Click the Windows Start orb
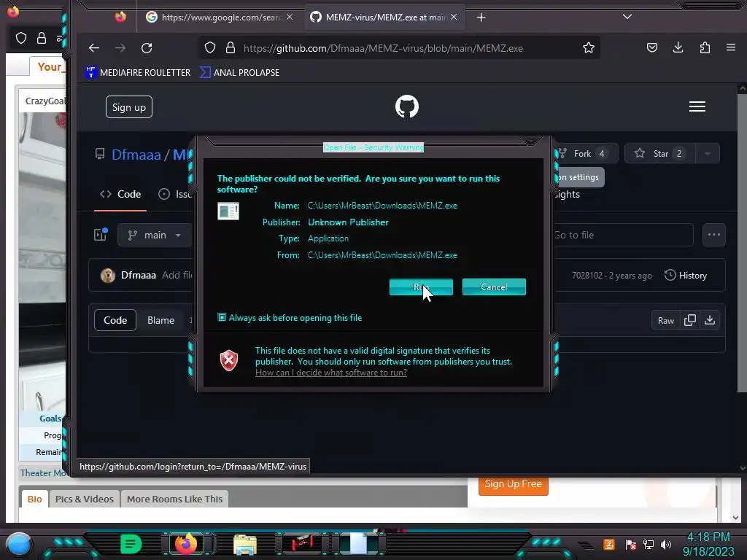 19,544
